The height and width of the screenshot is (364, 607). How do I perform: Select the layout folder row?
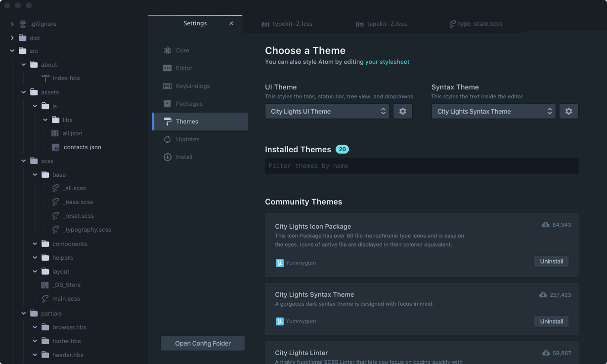click(74, 272)
